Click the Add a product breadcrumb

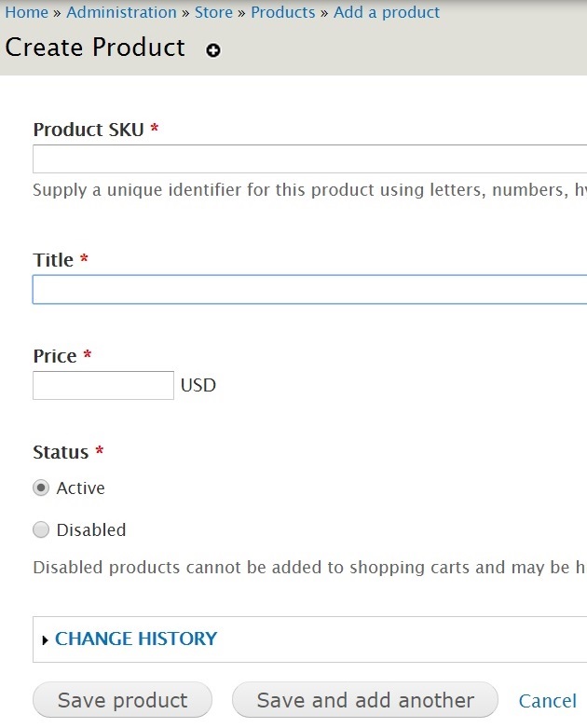click(387, 12)
